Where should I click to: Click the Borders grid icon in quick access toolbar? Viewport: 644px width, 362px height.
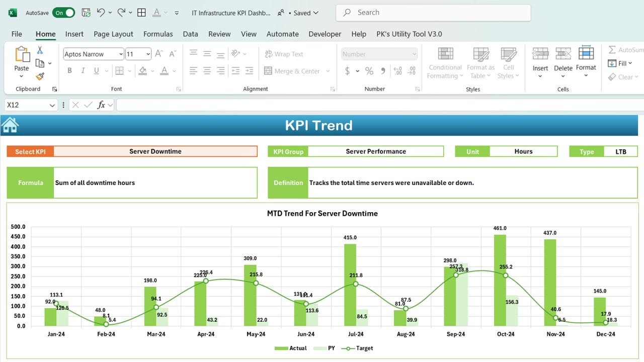(x=141, y=13)
